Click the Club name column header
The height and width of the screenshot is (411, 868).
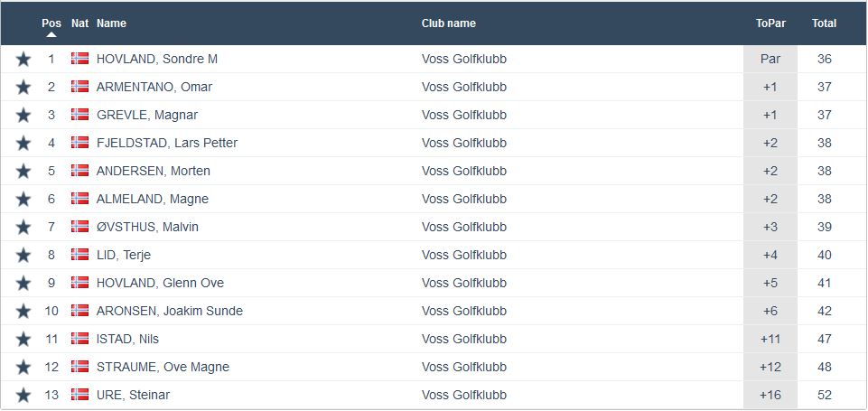point(448,23)
